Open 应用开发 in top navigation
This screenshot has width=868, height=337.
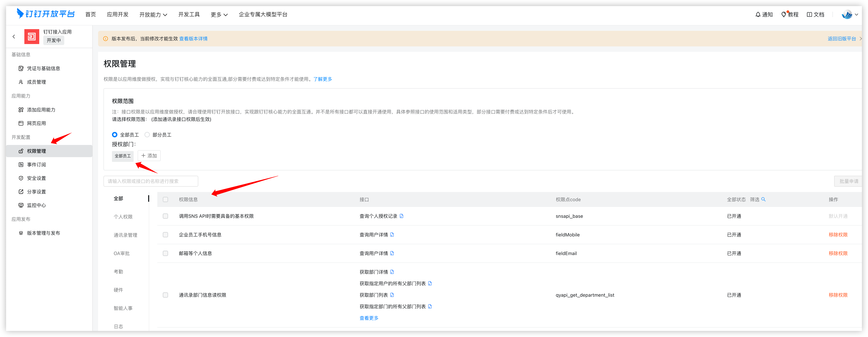click(118, 15)
